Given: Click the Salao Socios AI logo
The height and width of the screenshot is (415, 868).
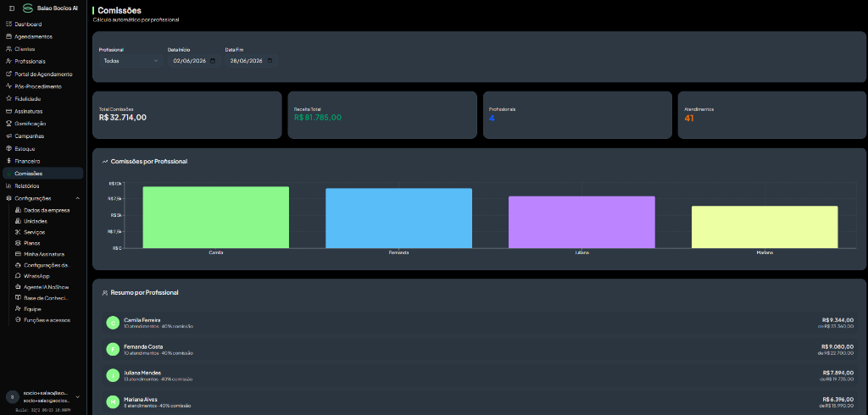Looking at the screenshot, I should (x=28, y=8).
